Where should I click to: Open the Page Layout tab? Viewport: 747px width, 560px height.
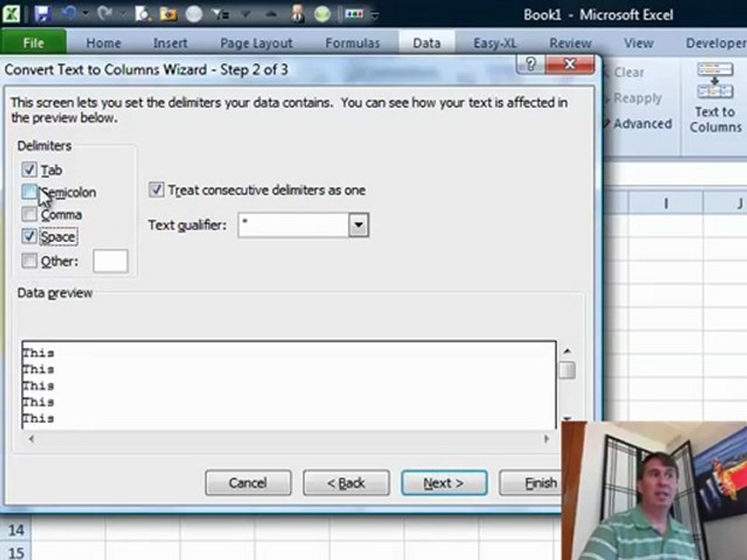pos(256,43)
